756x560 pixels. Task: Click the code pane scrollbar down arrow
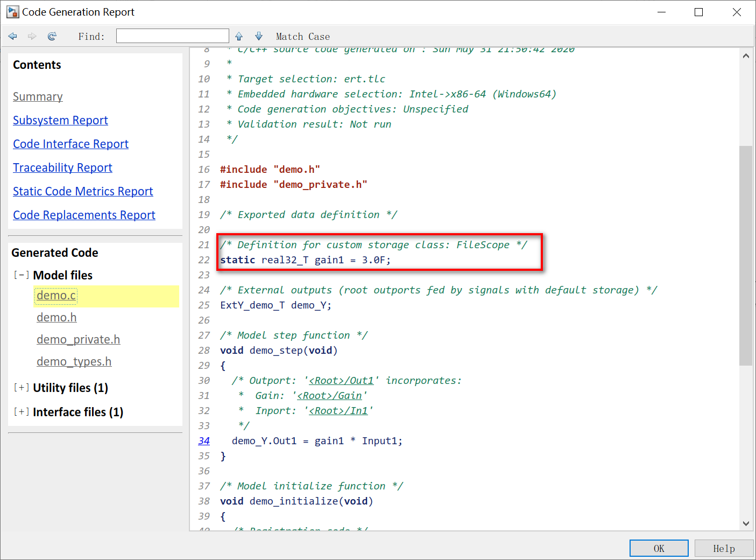[x=746, y=523]
